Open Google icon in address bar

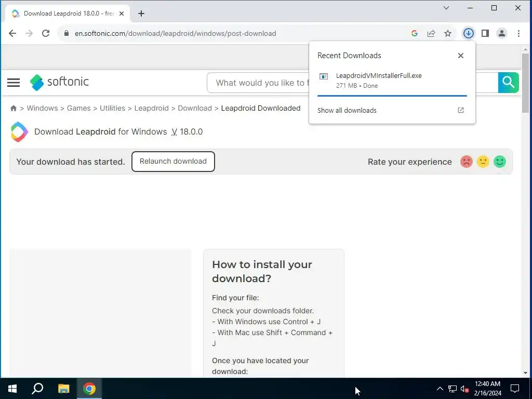(x=414, y=33)
